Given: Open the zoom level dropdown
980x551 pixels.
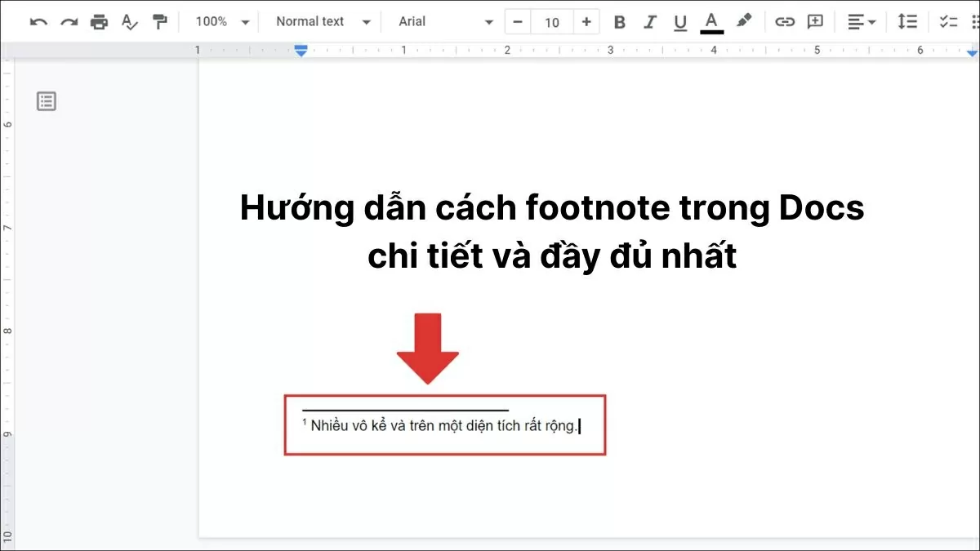Looking at the screenshot, I should point(219,21).
